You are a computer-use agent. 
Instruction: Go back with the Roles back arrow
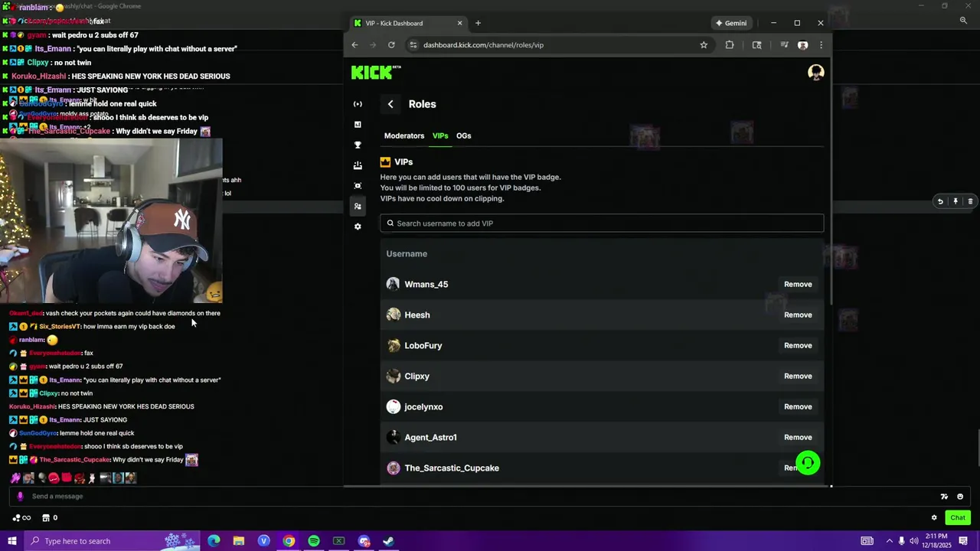[x=390, y=104]
